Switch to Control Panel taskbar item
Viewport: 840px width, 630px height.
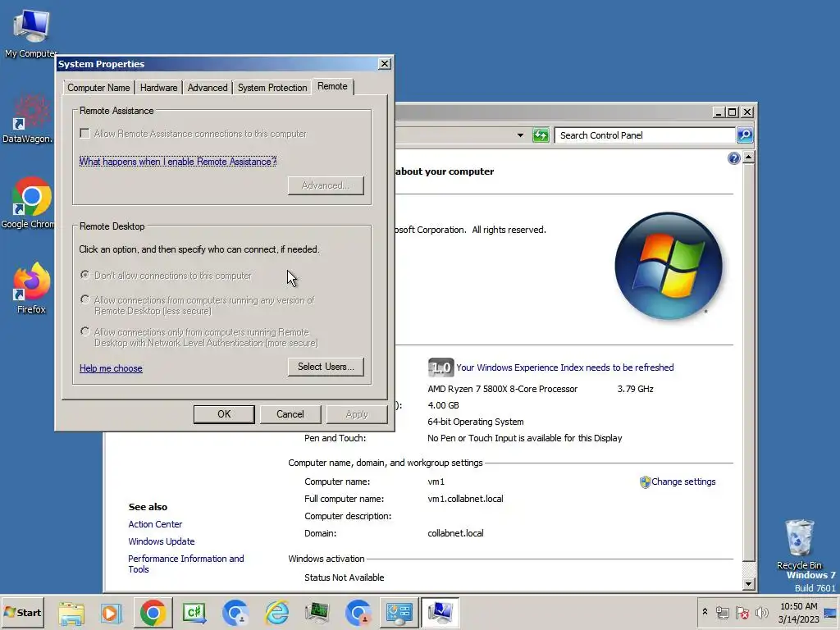[399, 613]
